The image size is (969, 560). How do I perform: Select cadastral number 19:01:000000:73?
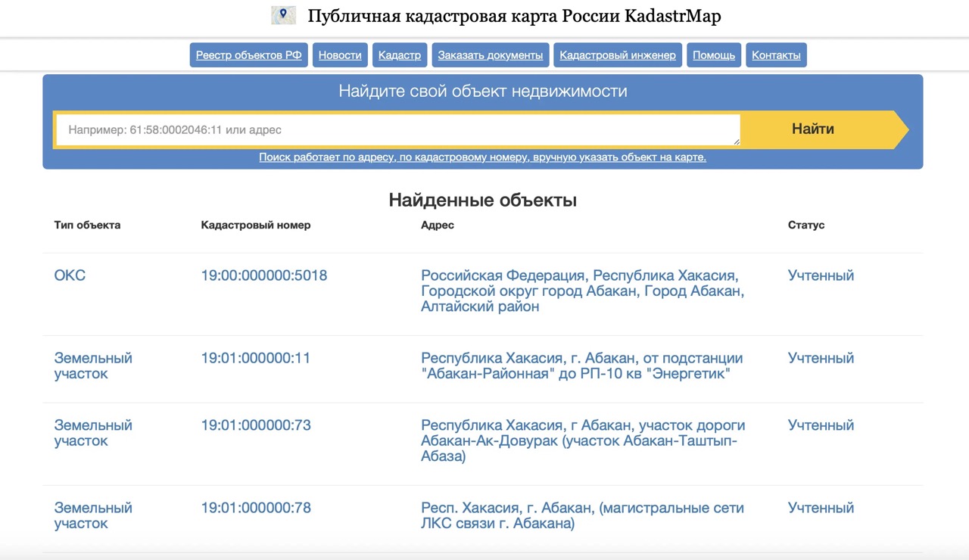coord(256,425)
